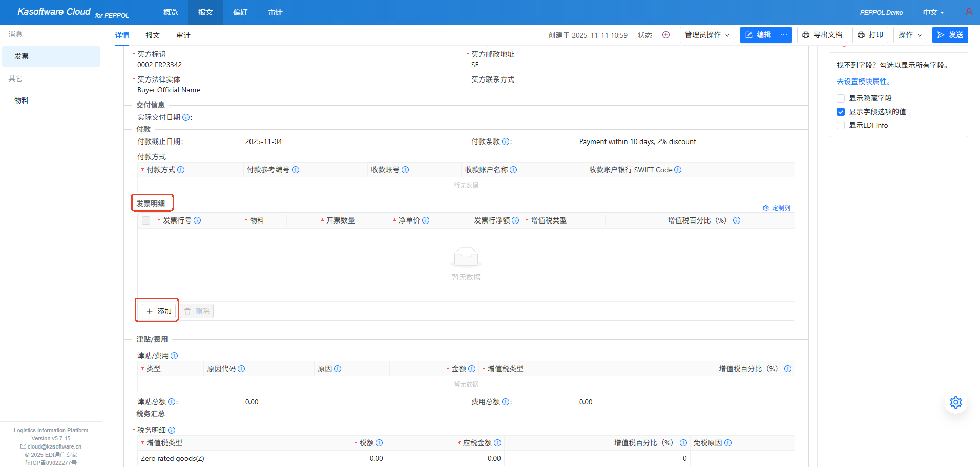Viewport: 980px width, 467px height.
Task: Open 偏好 in top navigation
Action: tap(240, 12)
